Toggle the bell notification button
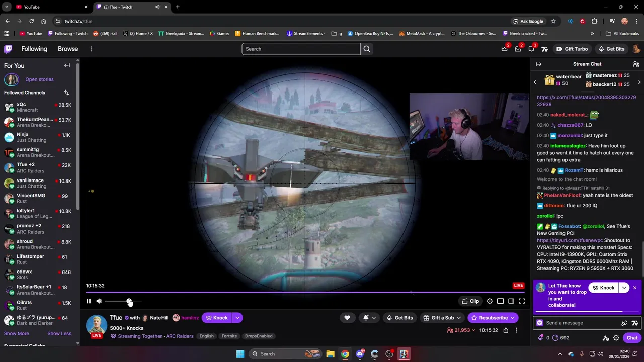 pyautogui.click(x=366, y=318)
